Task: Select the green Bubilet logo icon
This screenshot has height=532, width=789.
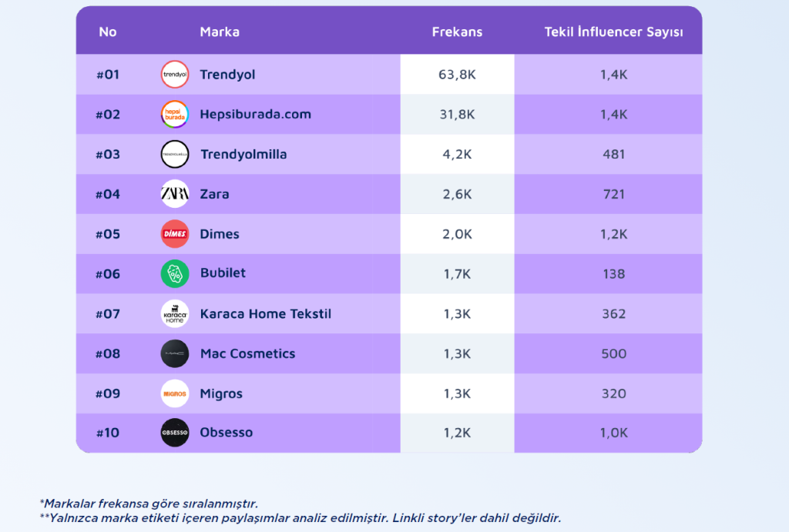Action: click(175, 273)
